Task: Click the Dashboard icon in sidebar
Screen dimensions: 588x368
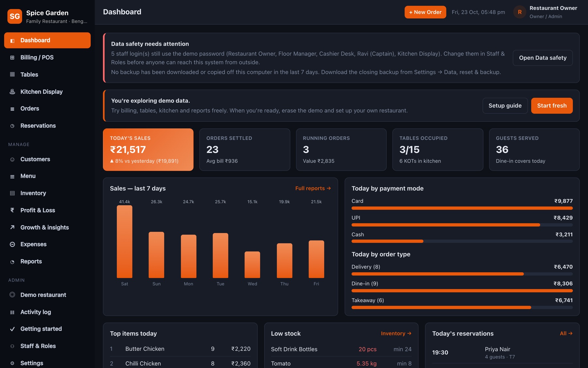Action: click(x=12, y=41)
